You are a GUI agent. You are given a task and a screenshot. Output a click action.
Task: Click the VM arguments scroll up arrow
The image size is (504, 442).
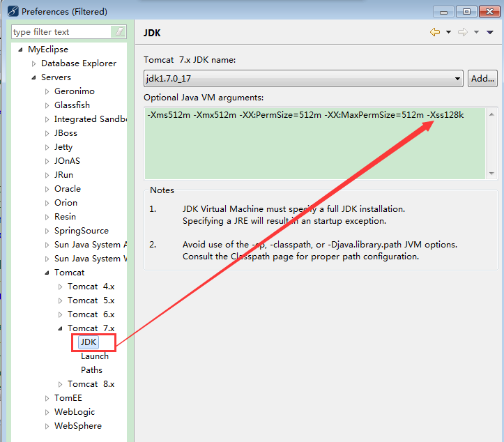click(491, 114)
